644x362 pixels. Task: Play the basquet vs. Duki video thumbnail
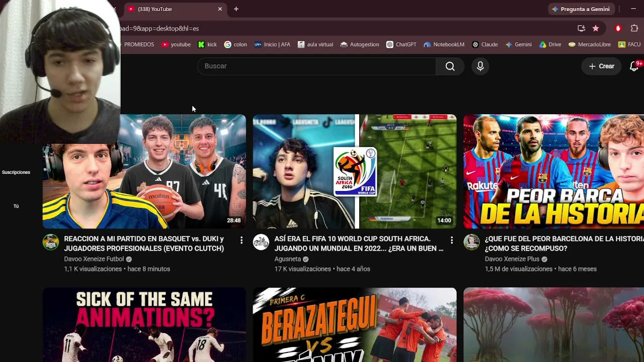[x=144, y=171]
